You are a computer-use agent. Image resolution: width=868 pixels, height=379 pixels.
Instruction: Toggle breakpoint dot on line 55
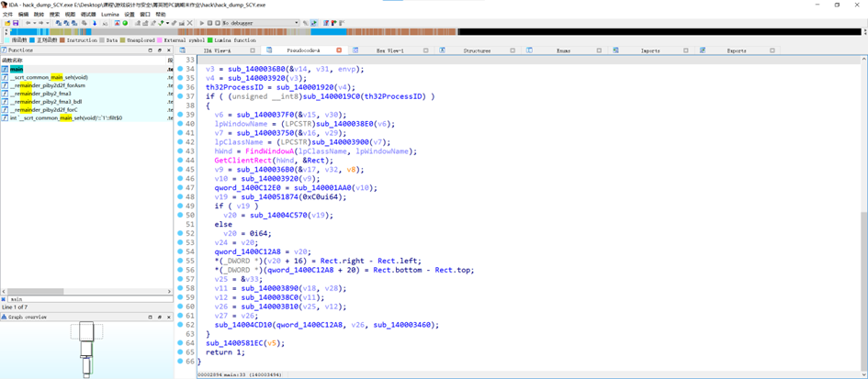point(180,261)
